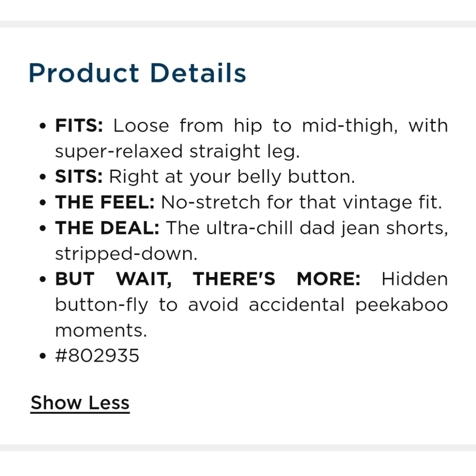Click the word 'Hidden' in last feature
Screen dimensions: 476x476
point(415,278)
